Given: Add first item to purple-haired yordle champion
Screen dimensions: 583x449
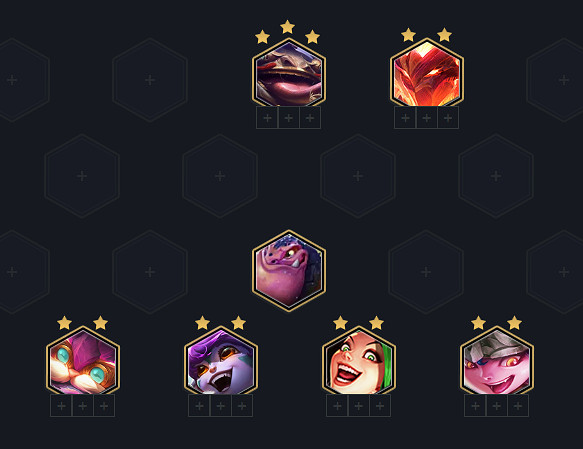Looking at the screenshot, I should pyautogui.click(x=199, y=406).
